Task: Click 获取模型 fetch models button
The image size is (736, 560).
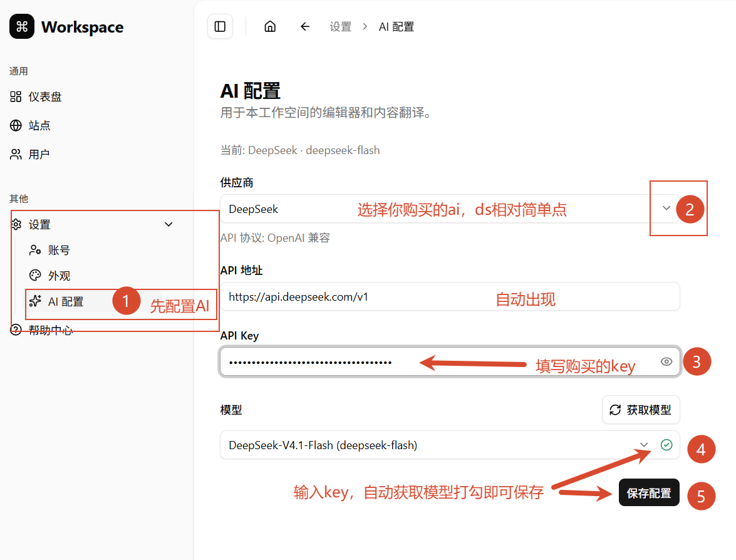Action: point(641,410)
